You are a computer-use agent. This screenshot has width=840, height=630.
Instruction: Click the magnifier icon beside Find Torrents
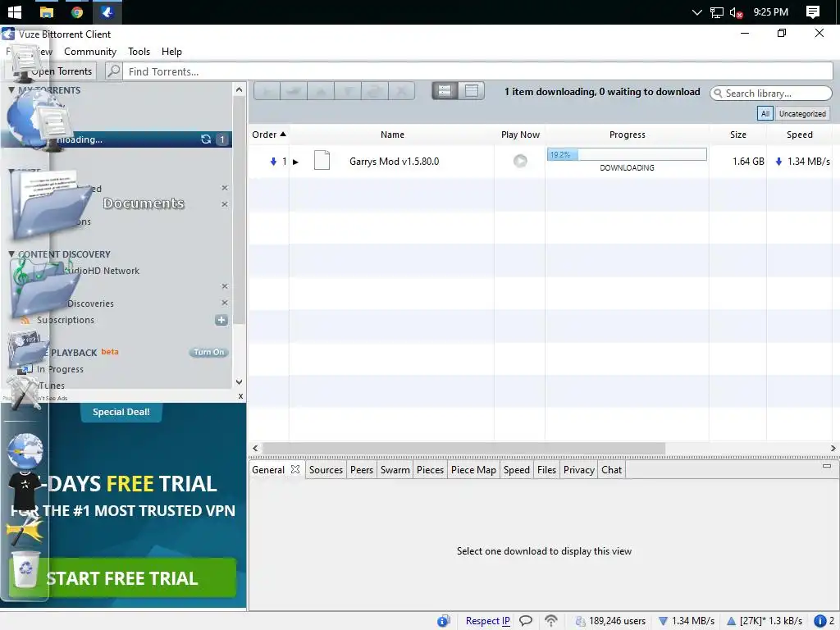pos(113,71)
